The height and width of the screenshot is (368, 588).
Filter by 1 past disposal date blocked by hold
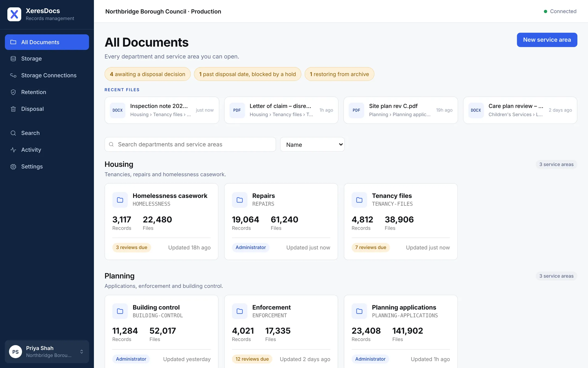tap(247, 74)
